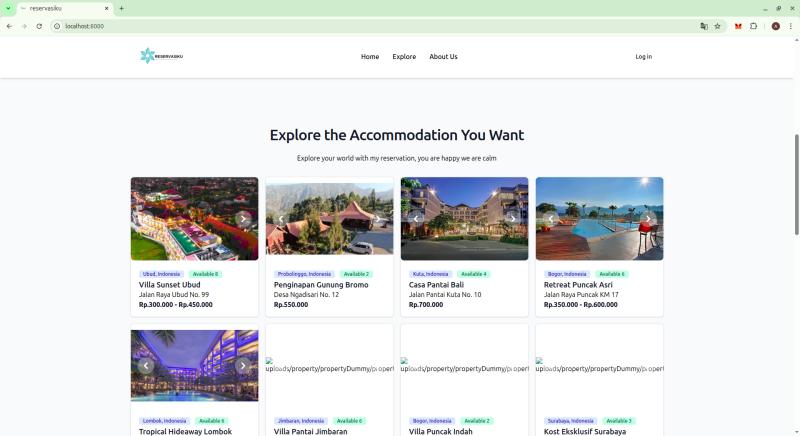Show previous image of Tropical Hideaway Lombok
The image size is (800, 436).
click(146, 366)
